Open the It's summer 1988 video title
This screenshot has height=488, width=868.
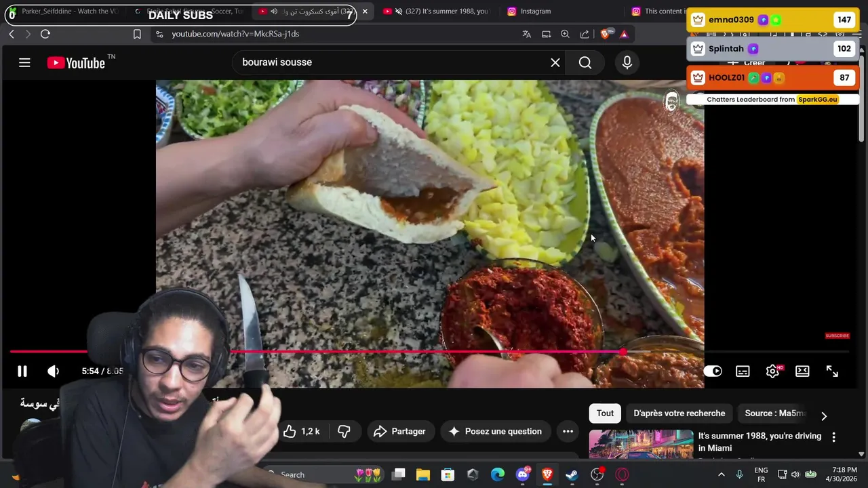(759, 442)
